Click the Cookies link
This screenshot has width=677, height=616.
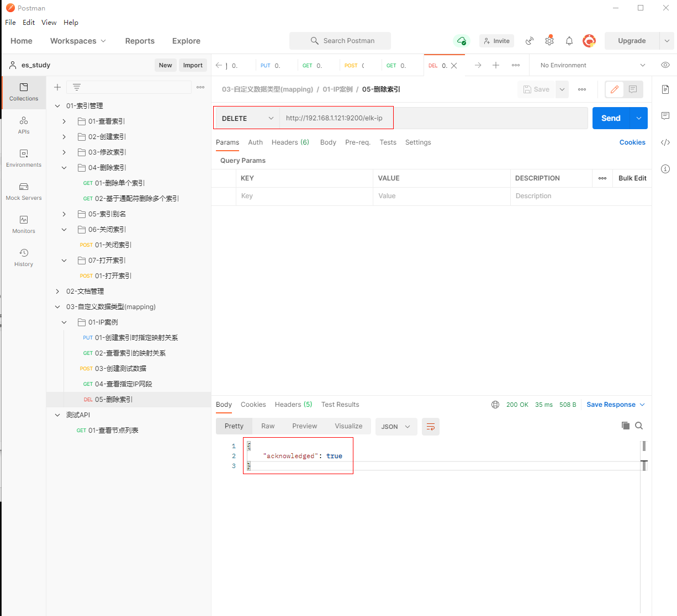click(632, 142)
